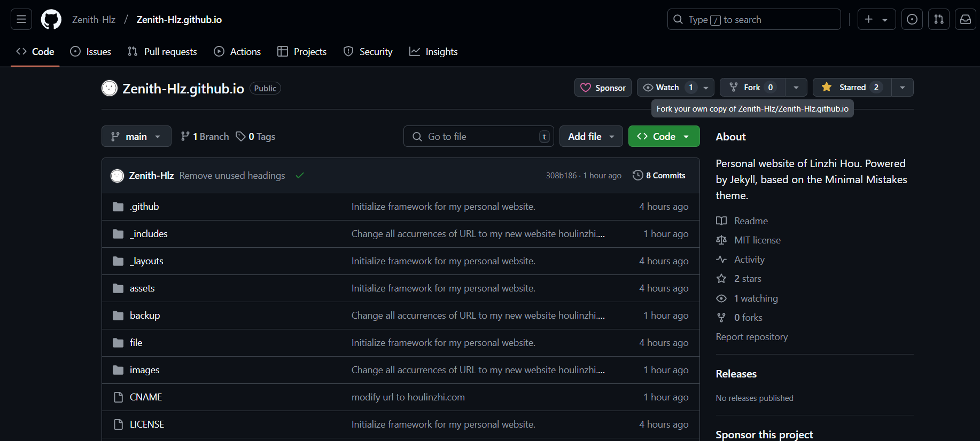The width and height of the screenshot is (980, 441).
Task: Click the green commit status checkmark
Action: pos(300,176)
